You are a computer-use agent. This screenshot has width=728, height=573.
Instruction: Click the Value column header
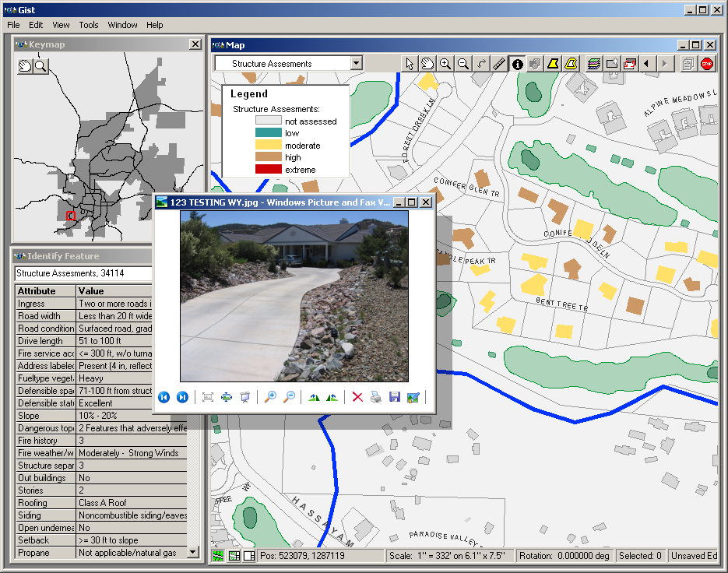114,291
